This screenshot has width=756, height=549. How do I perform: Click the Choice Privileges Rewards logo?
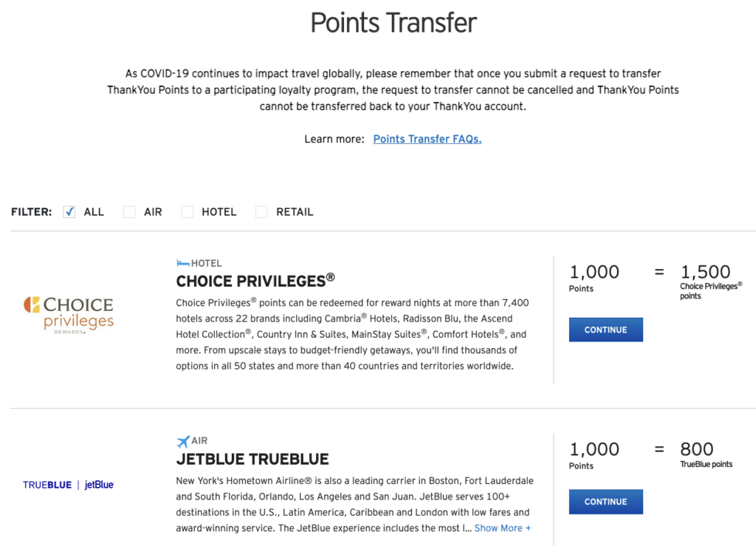click(69, 315)
